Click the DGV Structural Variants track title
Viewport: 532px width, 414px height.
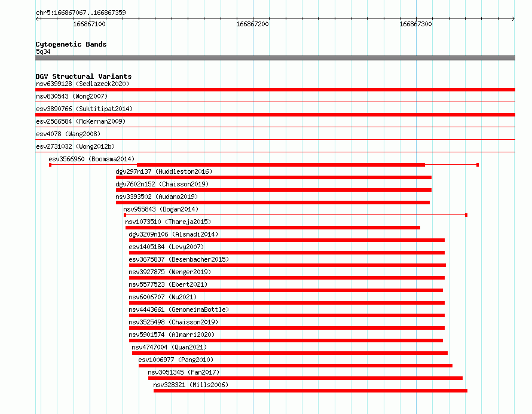tap(84, 76)
